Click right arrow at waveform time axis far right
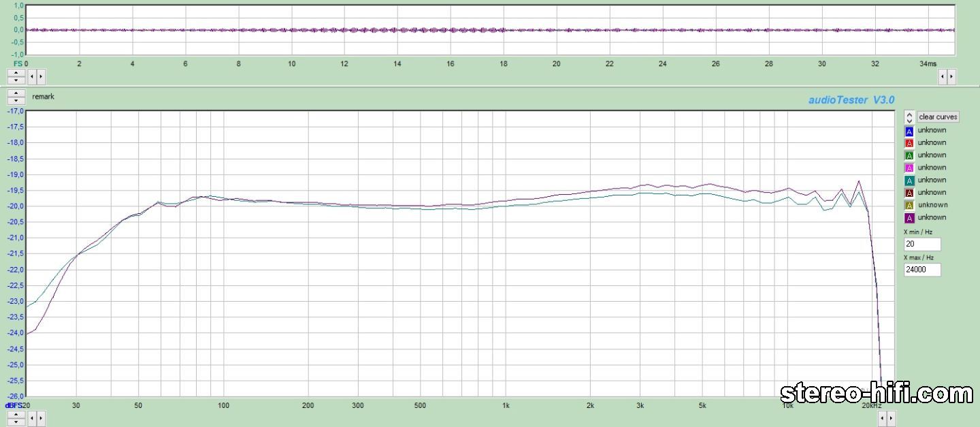The image size is (980, 427). coord(951,76)
